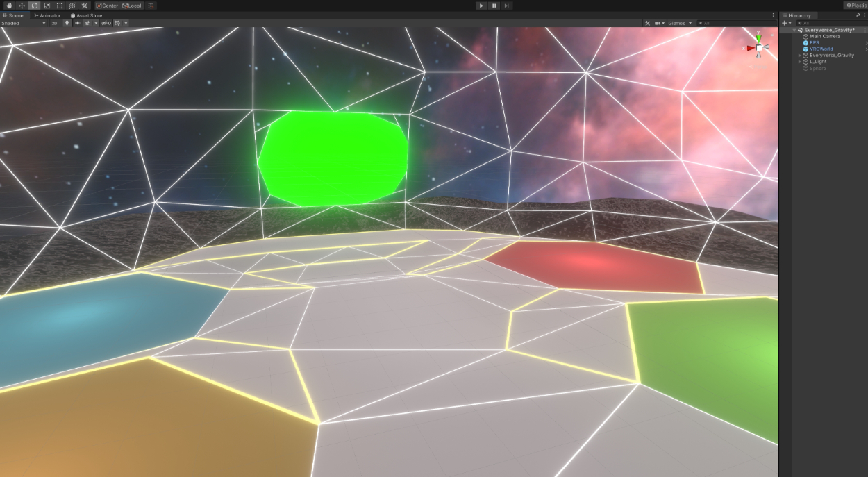Open Scene view panel options menu
The height and width of the screenshot is (477, 868).
[x=773, y=15]
